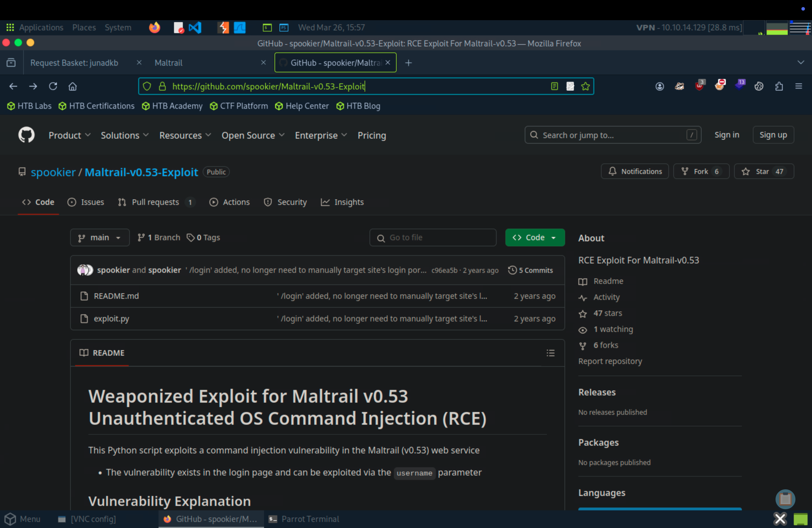Open the Activity sidebar link
Screen dimensions: 812x528
pyautogui.click(x=606, y=297)
